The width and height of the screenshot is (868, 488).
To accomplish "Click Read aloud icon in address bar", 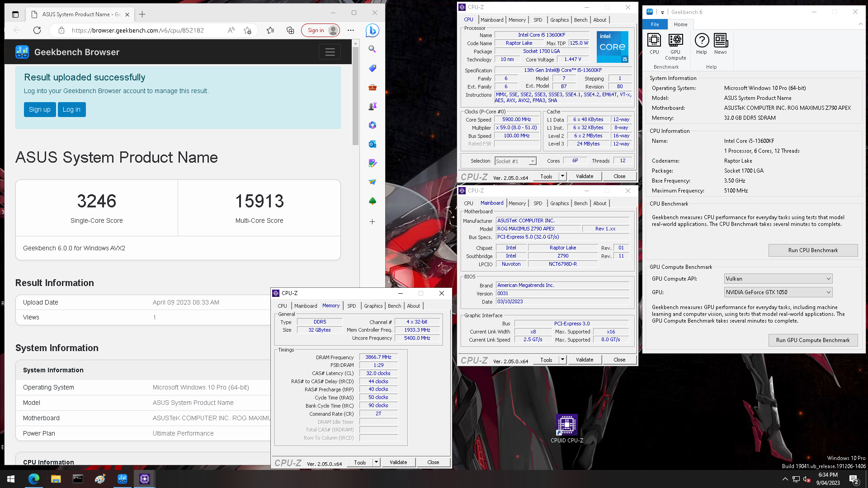I will [x=231, y=30].
